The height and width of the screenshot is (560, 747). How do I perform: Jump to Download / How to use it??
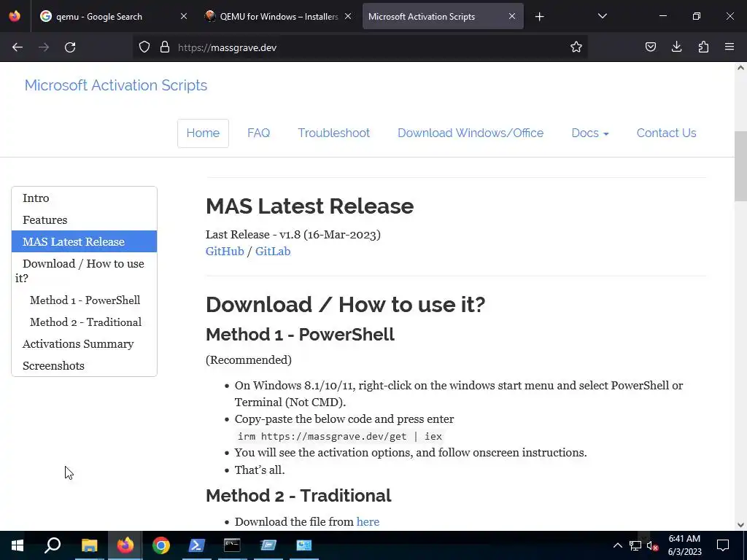coord(84,271)
